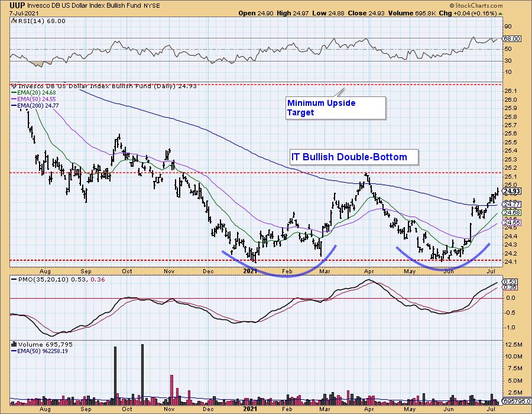The height and width of the screenshot is (414, 532).
Task: Click the Invesco DB US Dollar Index title
Action: 85,6
